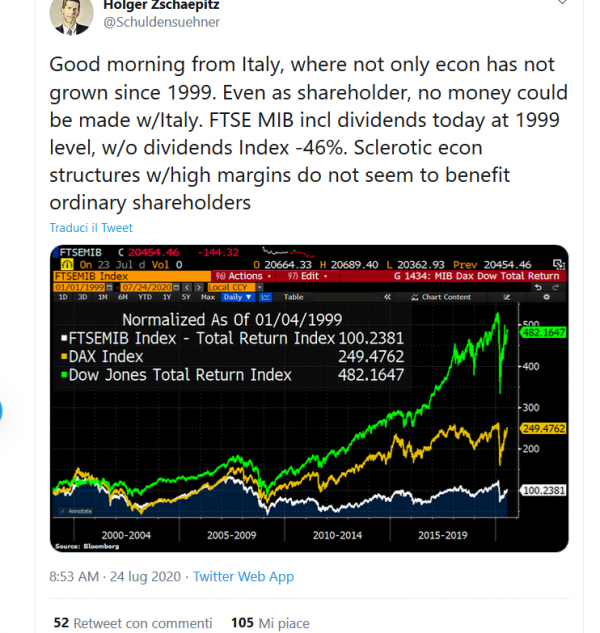Open the Edit dropdown menu

[x=307, y=276]
